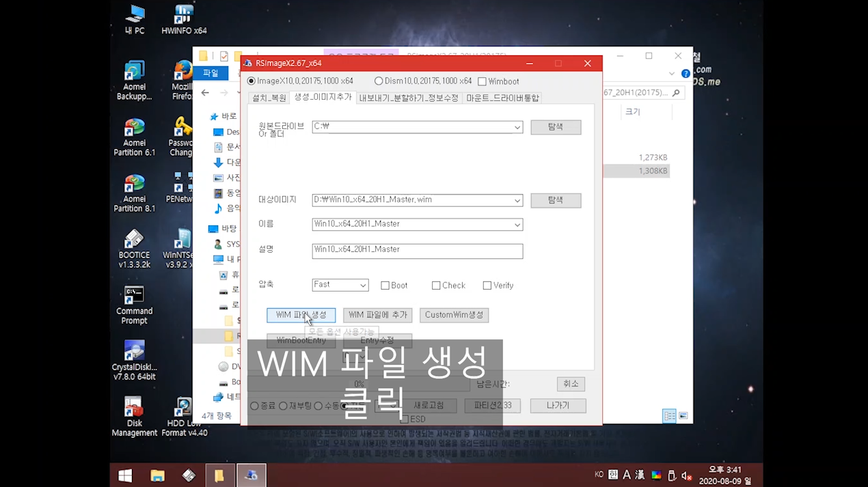Screen dimensions: 868x487
Task: Launch Mozilla Firefox from the desktop
Action: point(180,80)
